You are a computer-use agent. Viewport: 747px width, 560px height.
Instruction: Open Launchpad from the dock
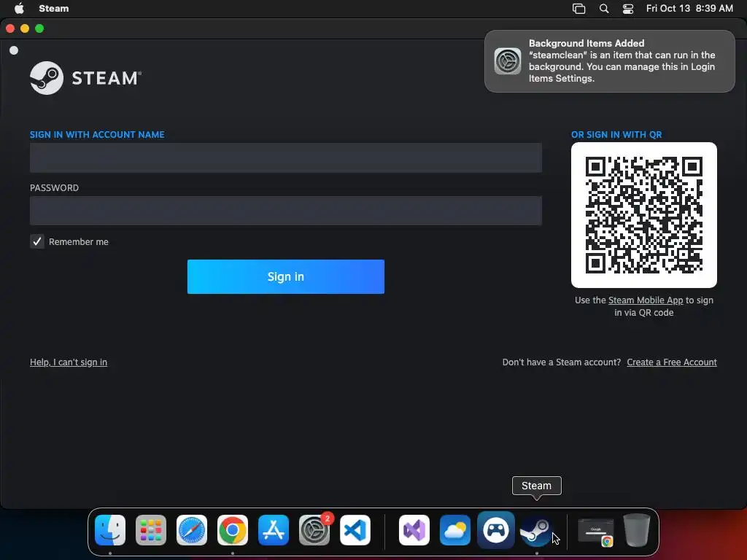tap(151, 530)
